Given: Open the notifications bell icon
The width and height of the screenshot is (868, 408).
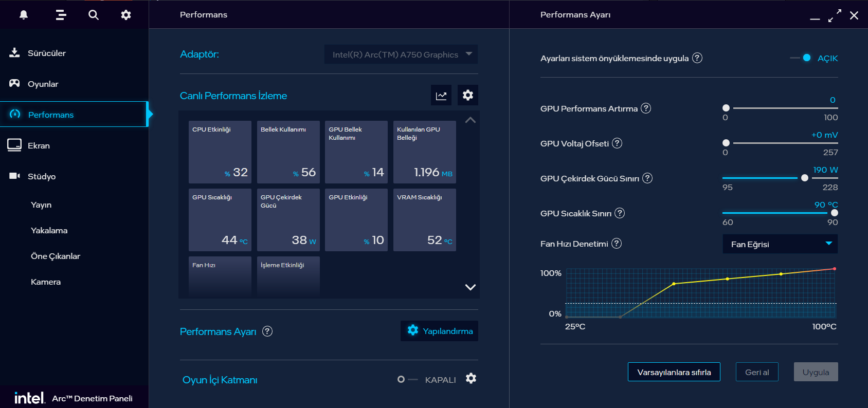Looking at the screenshot, I should click(x=24, y=15).
